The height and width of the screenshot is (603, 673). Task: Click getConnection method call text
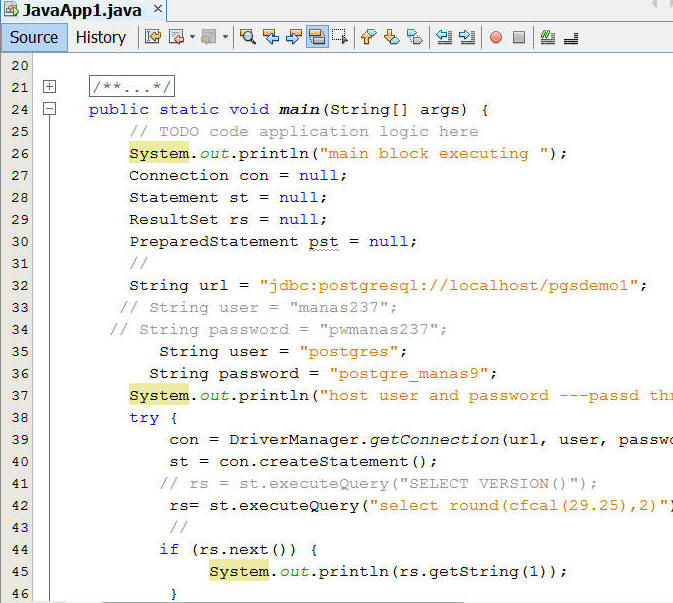[434, 439]
